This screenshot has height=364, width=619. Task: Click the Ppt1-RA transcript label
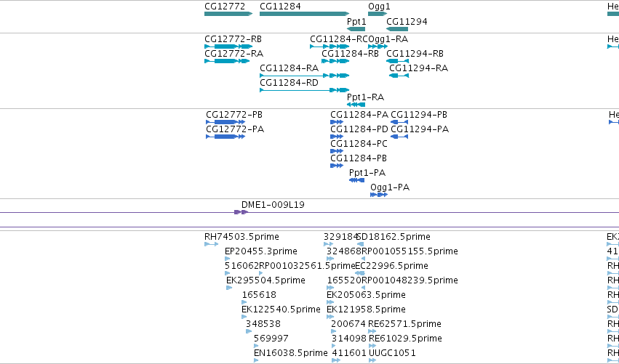coord(366,97)
